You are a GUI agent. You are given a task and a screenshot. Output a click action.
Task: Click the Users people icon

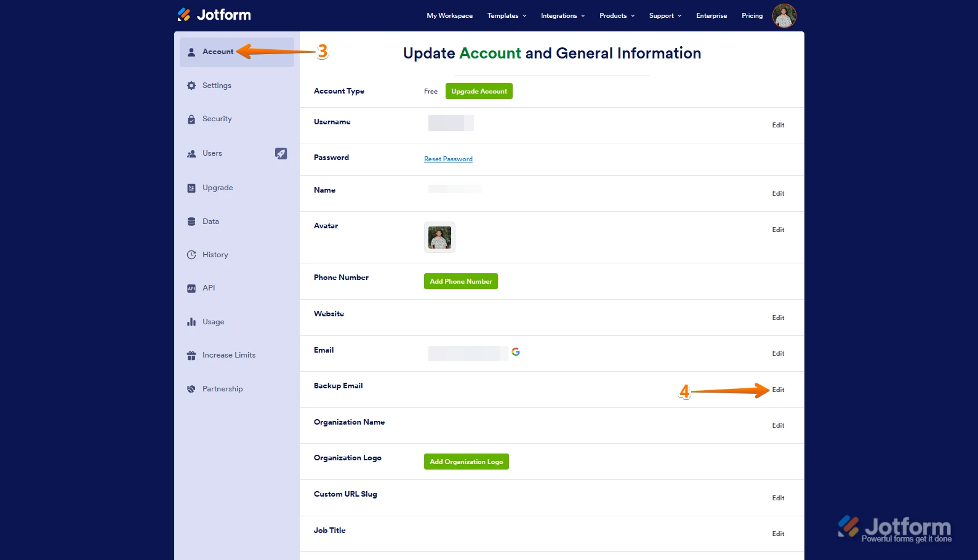pos(191,154)
